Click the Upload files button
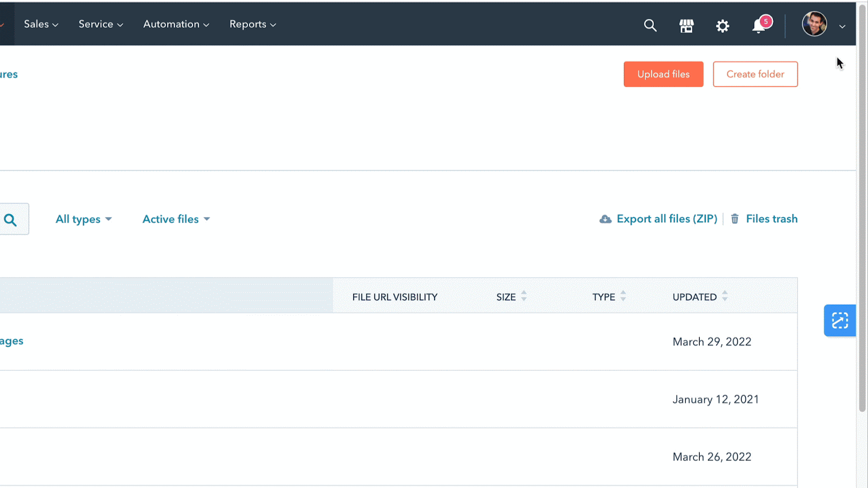Viewport: 868px width, 488px height. (x=663, y=74)
